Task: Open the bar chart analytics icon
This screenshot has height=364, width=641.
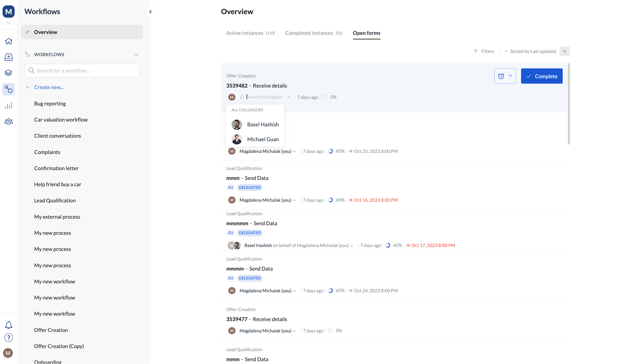Action: (x=9, y=105)
